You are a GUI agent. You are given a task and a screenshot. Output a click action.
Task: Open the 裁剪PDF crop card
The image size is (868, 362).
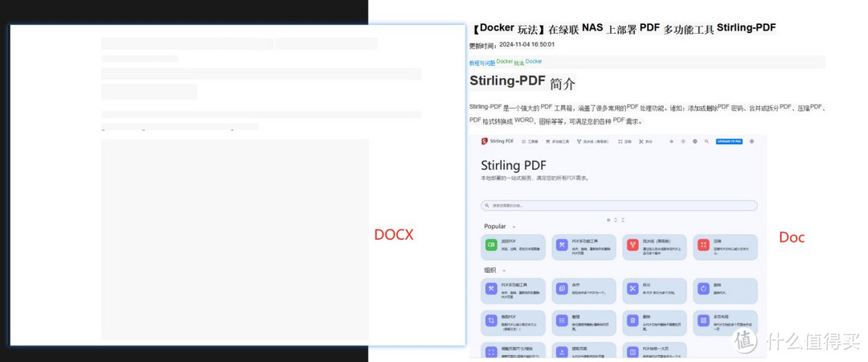click(513, 323)
